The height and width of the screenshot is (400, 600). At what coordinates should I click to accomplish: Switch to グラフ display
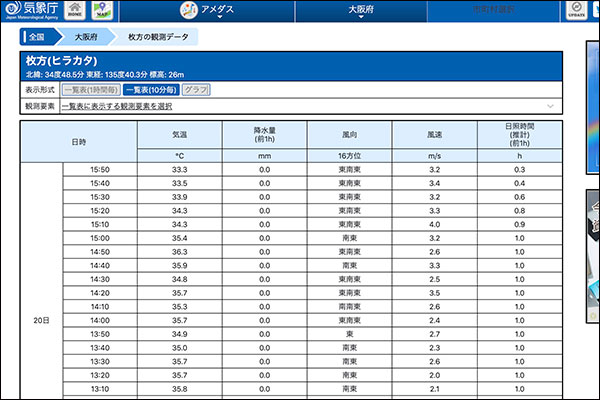coord(196,89)
